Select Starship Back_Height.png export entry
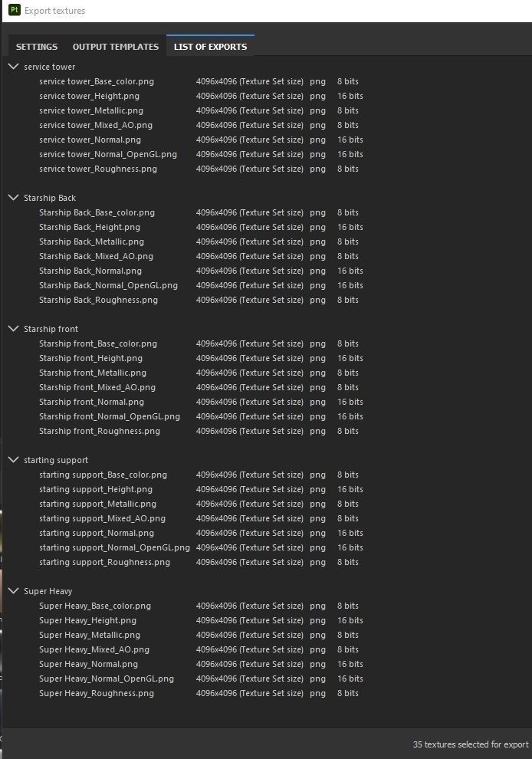 pos(90,227)
